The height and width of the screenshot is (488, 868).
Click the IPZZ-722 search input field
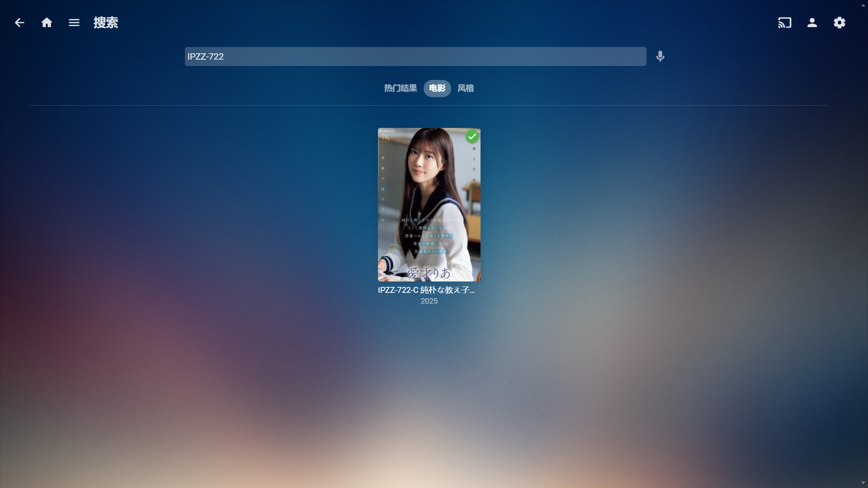415,56
